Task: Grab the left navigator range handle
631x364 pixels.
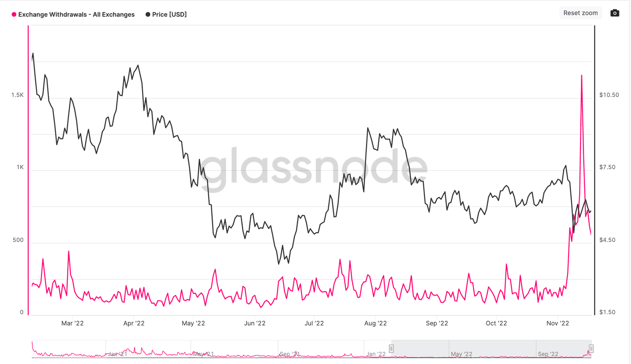Action: (391, 348)
